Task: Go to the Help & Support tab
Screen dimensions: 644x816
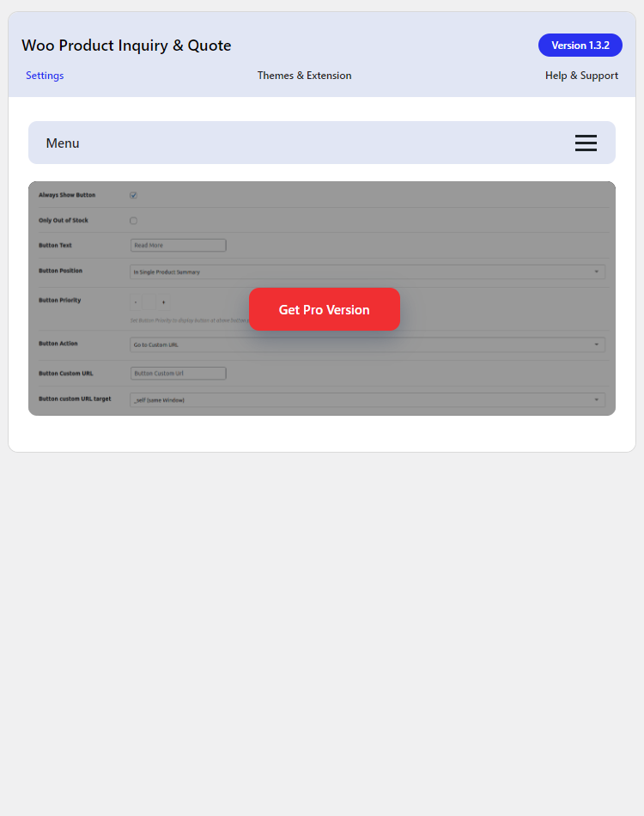Action: 581,76
